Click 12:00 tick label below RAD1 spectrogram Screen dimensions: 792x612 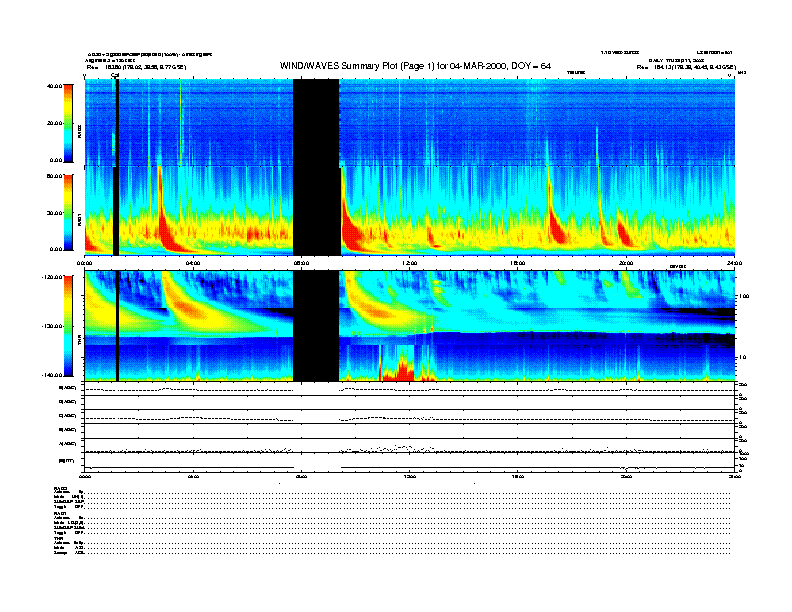(410, 263)
